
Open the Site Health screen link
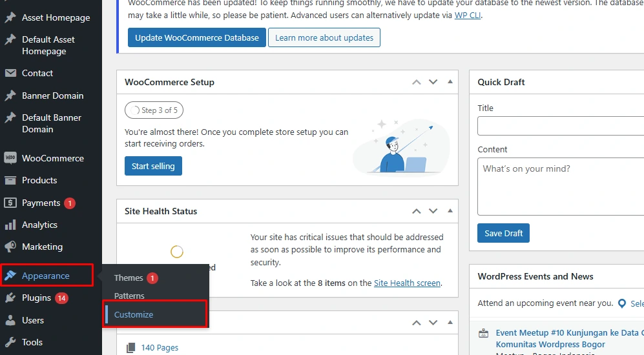tap(407, 283)
